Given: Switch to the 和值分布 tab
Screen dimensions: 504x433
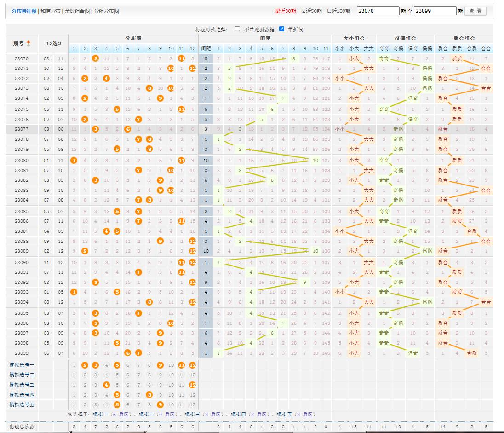Looking at the screenshot, I should tap(51, 11).
